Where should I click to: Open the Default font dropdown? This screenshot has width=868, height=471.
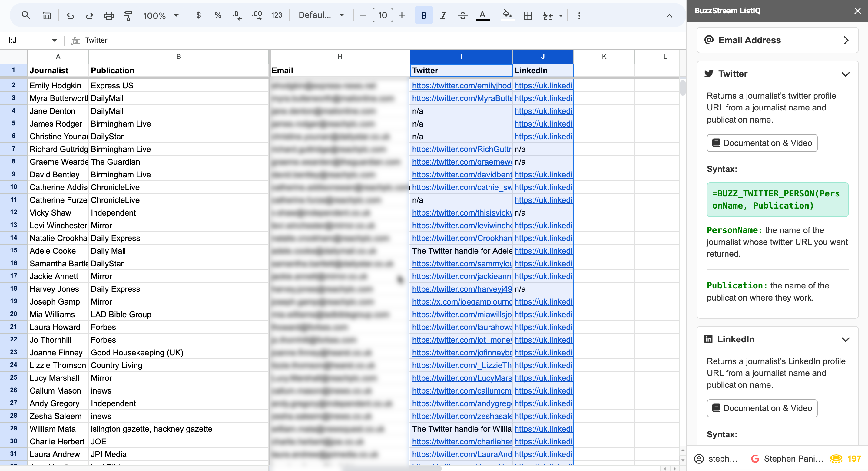coord(321,15)
